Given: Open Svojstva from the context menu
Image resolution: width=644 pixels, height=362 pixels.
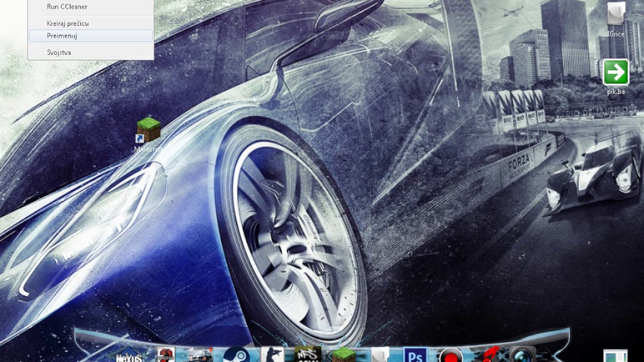Looking at the screenshot, I should 91,52.
